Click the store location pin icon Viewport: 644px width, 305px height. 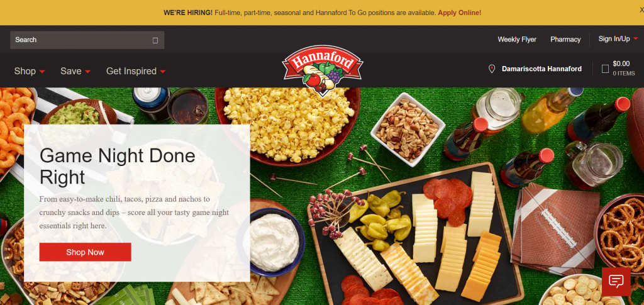(x=492, y=69)
